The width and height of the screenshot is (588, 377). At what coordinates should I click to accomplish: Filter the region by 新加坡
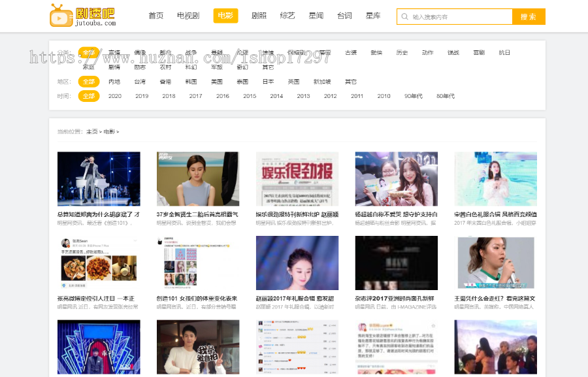click(322, 82)
